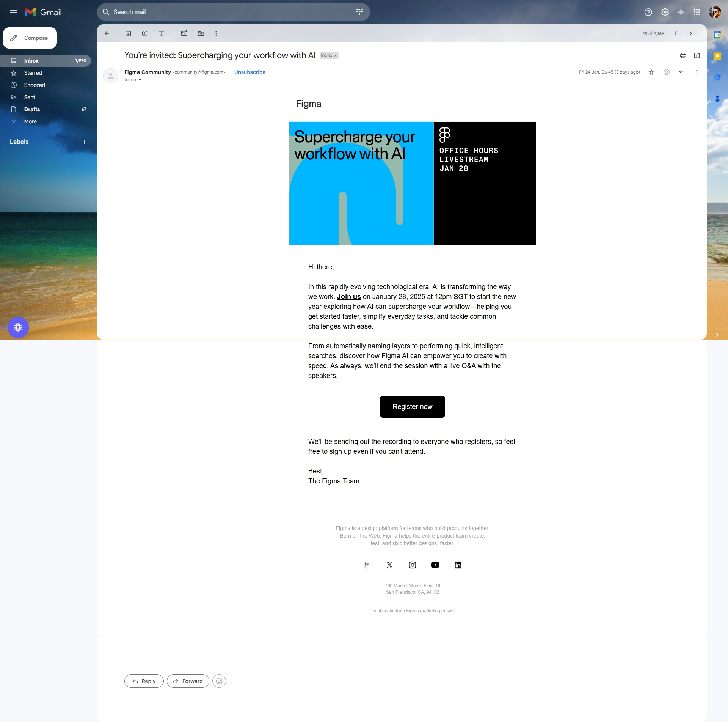Open toolbar More options menu
This screenshot has width=728, height=722.
pos(216,33)
